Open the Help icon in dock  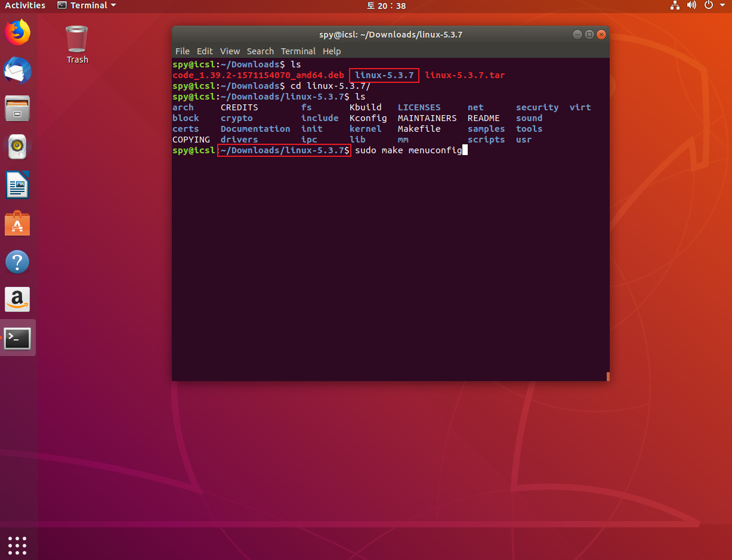pos(17,261)
